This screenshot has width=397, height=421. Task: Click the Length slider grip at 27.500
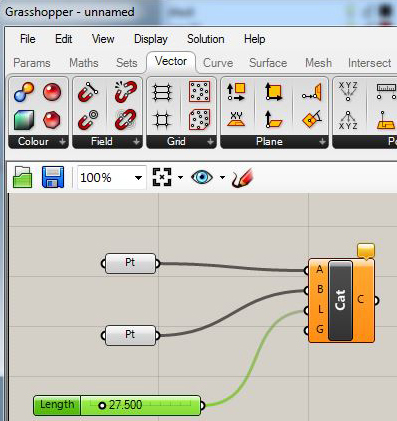(x=102, y=406)
